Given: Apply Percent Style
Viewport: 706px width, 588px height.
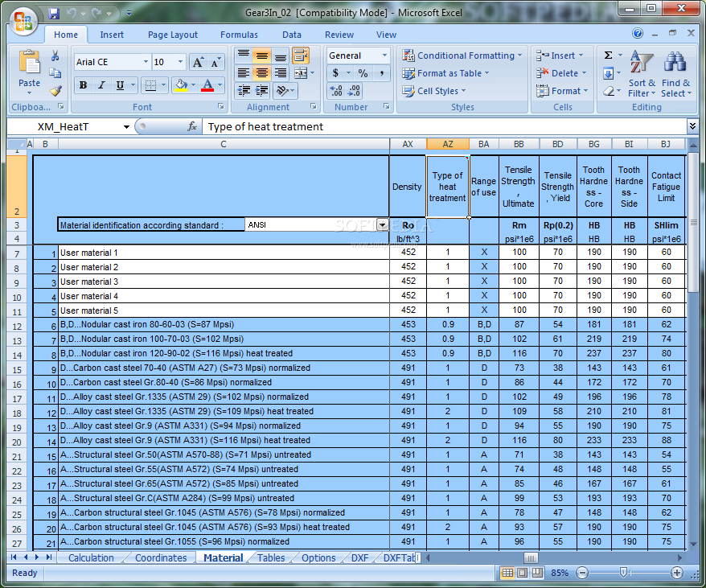Looking at the screenshot, I should [363, 73].
